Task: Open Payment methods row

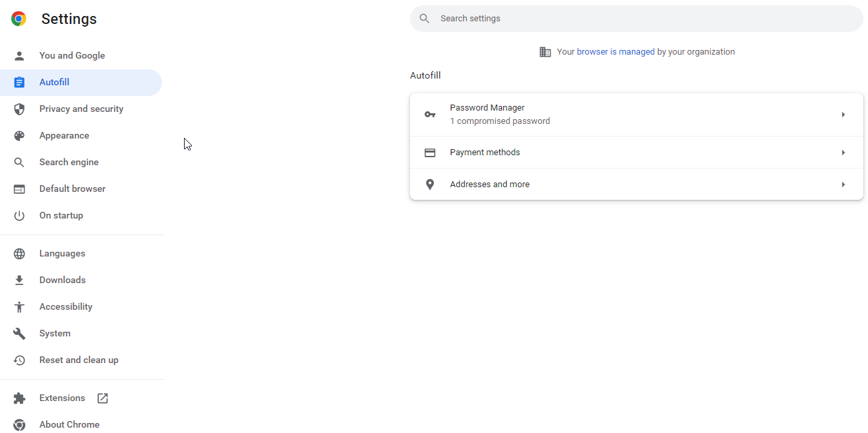Action: [637, 153]
